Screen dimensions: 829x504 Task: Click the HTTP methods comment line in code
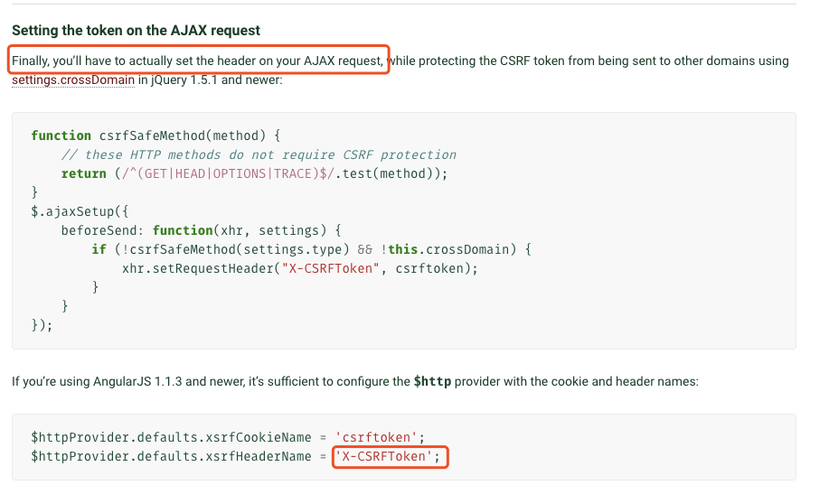point(259,154)
